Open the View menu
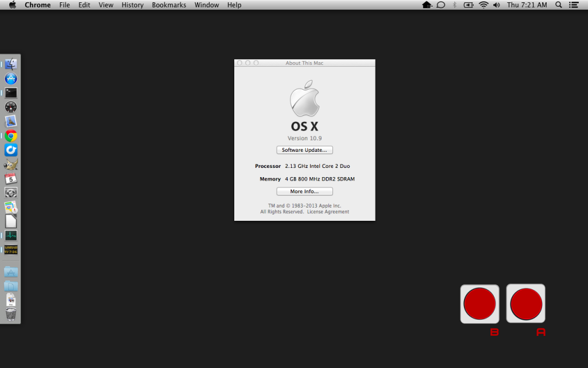Image resolution: width=588 pixels, height=368 pixels. [x=106, y=5]
